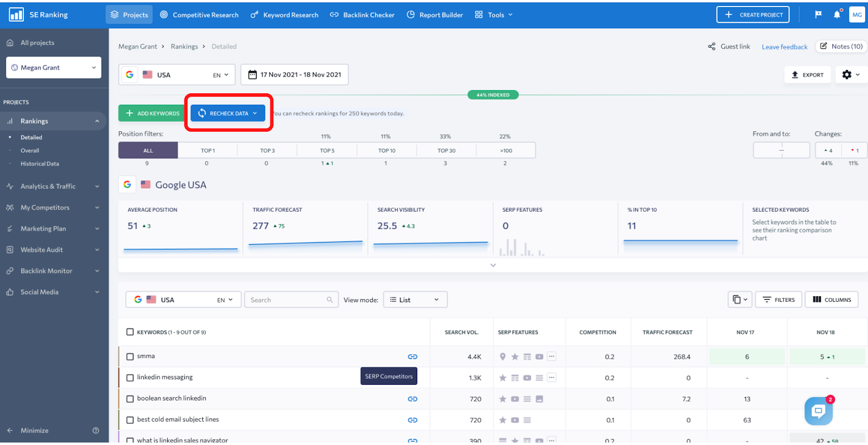The image size is (868, 445).
Task: Click the star SERP icon in linkedin messaging row
Action: tap(503, 378)
